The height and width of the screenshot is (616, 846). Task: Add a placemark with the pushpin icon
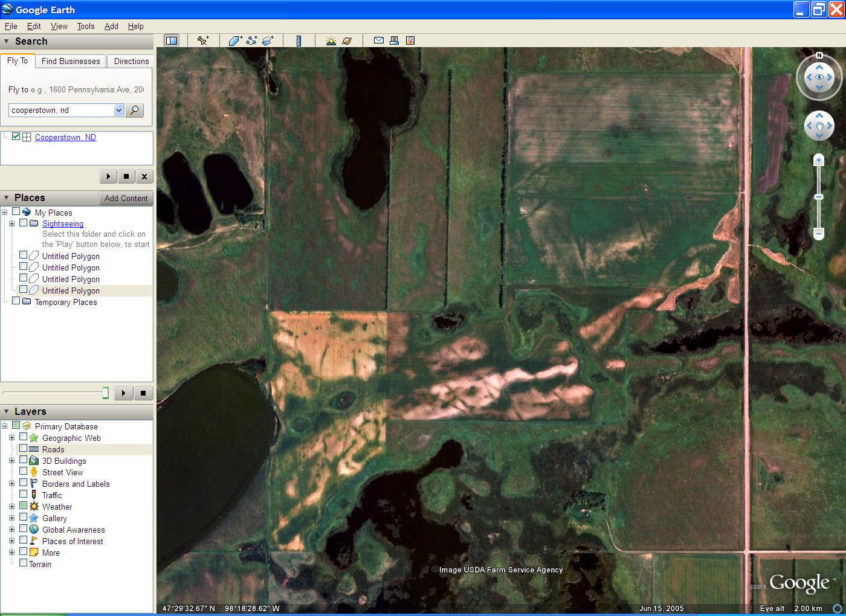click(203, 40)
